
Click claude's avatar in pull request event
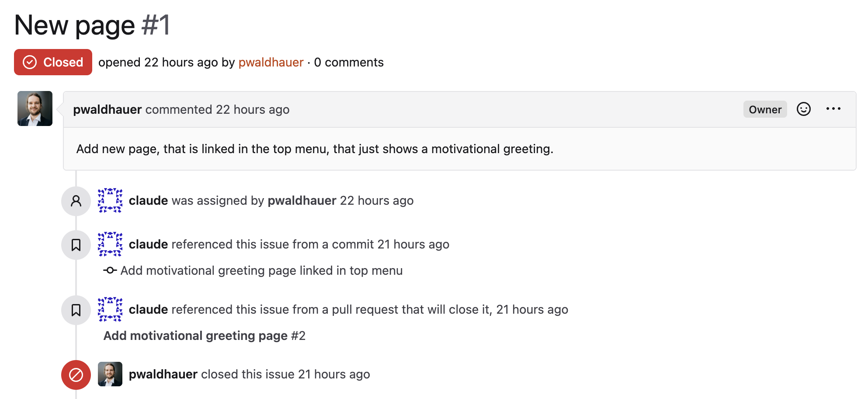[x=110, y=309]
